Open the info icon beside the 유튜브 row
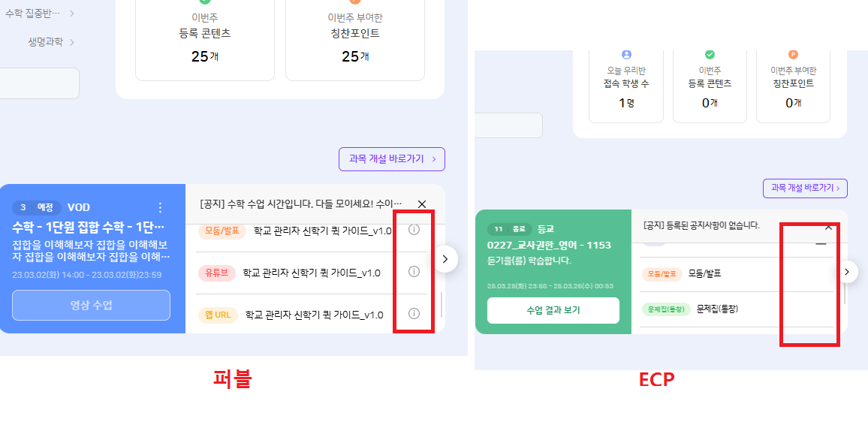 [414, 271]
